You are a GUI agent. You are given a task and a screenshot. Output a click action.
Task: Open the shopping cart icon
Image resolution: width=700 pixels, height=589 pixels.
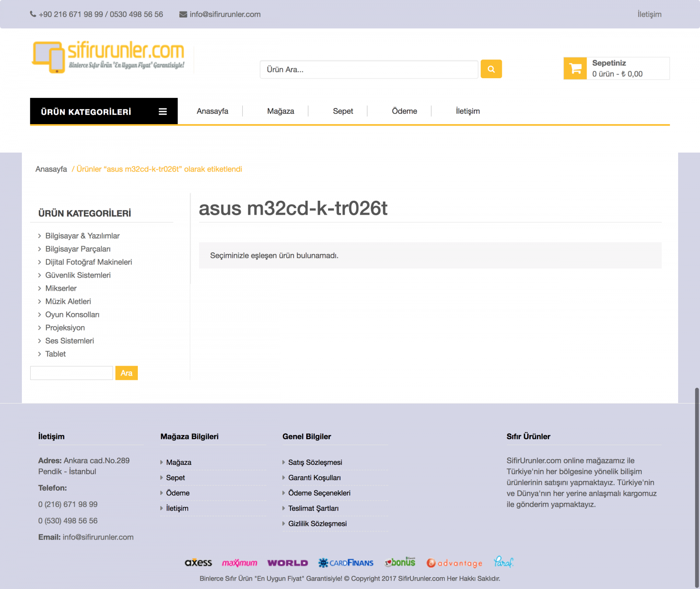[x=575, y=69]
